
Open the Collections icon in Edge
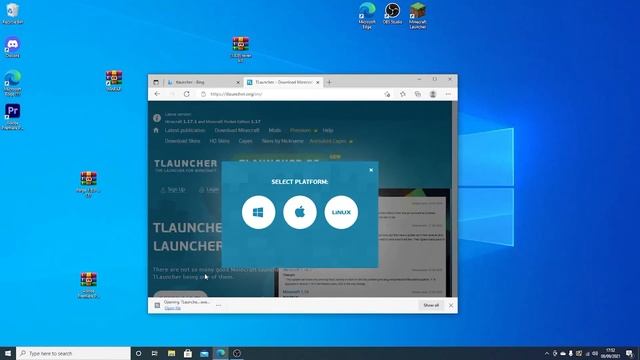tap(418, 94)
